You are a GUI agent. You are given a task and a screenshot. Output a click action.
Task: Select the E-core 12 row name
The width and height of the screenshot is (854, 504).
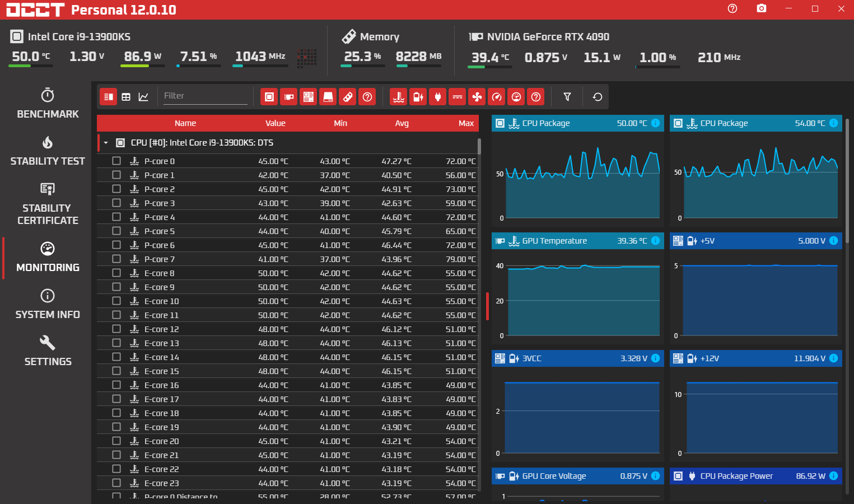pos(162,329)
